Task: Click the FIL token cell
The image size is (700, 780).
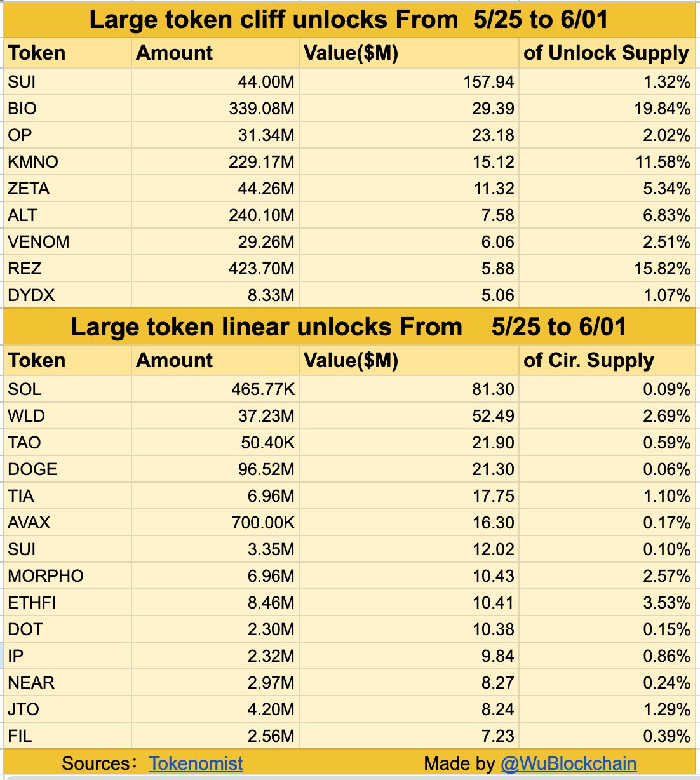Action: [x=20, y=736]
